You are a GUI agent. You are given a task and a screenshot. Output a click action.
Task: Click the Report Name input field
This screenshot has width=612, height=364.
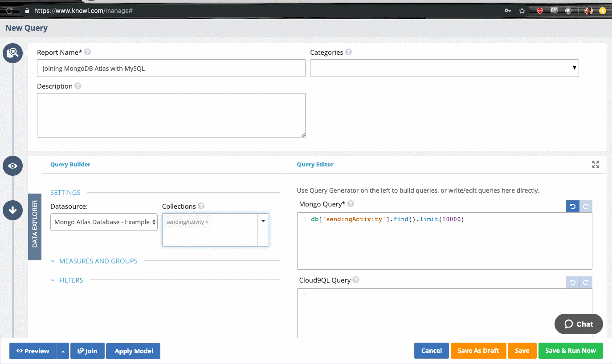[171, 68]
